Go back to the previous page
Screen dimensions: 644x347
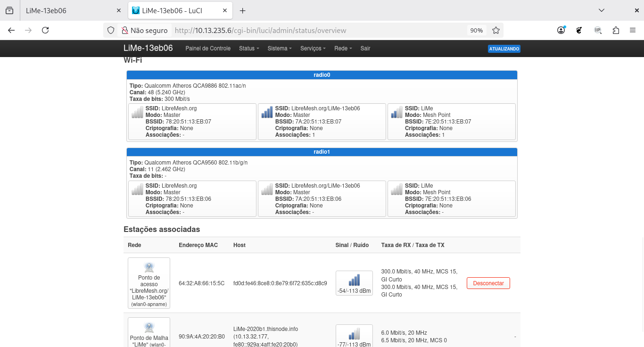(x=11, y=30)
